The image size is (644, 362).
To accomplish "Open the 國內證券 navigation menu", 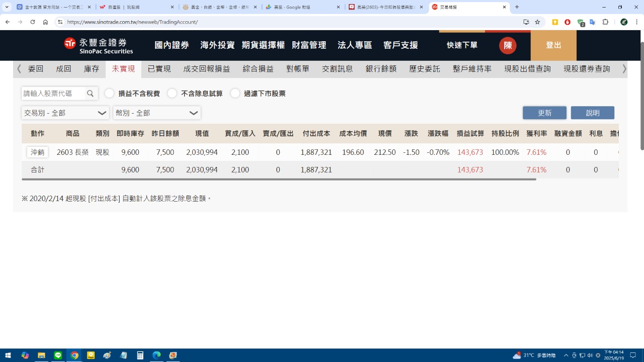I will (x=172, y=45).
